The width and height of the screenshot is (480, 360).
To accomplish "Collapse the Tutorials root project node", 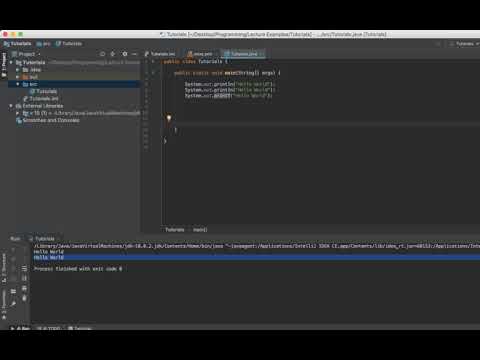I will point(11,62).
